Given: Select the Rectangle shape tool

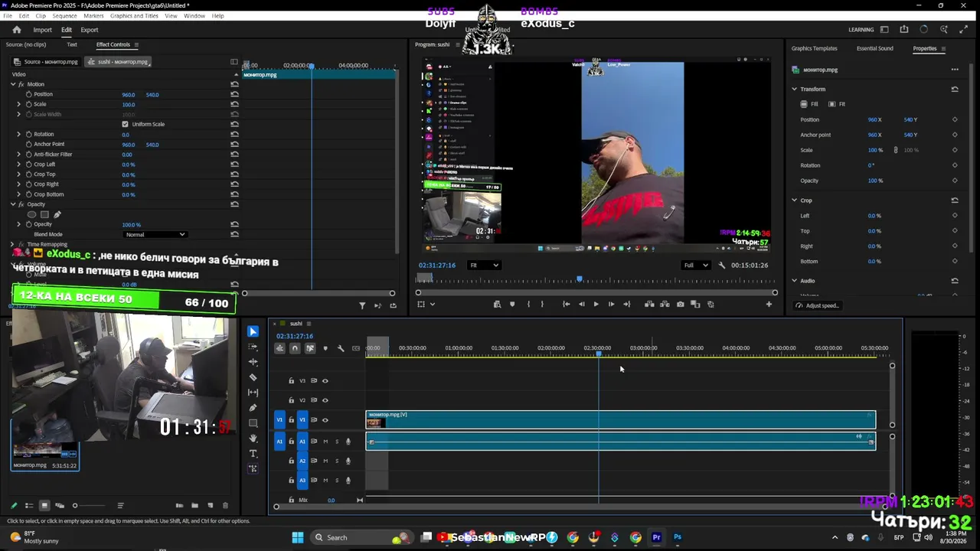Looking at the screenshot, I should coord(253,423).
